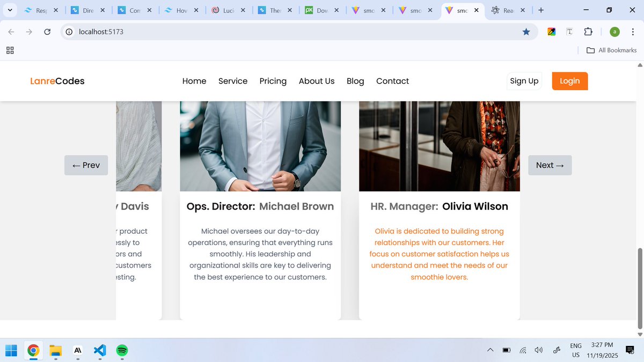Click the scrollbar up arrow
644x362 pixels.
click(639, 64)
